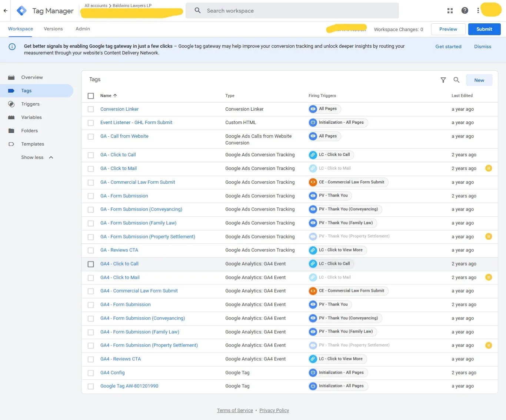Open the Privacy Policy link
The height and width of the screenshot is (420, 506).
coord(274,410)
